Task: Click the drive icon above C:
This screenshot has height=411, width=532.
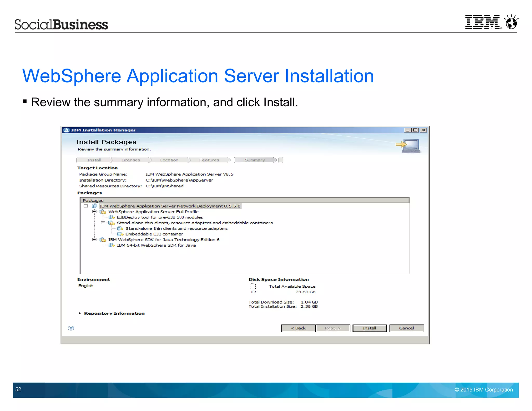Action: (253, 286)
